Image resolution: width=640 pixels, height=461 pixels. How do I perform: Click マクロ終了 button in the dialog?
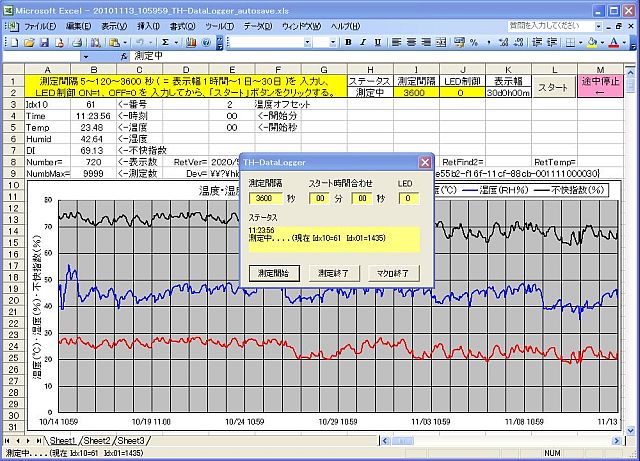click(393, 273)
